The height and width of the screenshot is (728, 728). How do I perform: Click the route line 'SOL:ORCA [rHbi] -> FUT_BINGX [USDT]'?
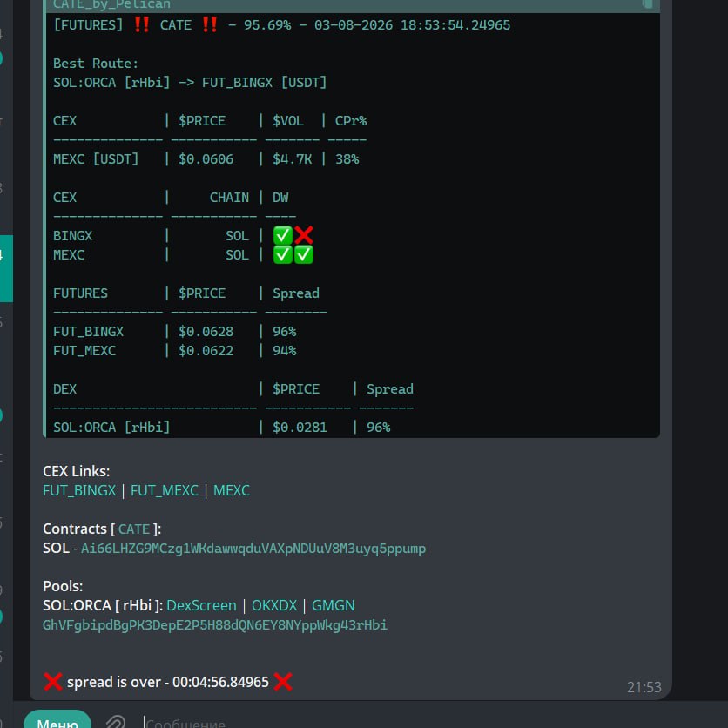click(x=190, y=83)
